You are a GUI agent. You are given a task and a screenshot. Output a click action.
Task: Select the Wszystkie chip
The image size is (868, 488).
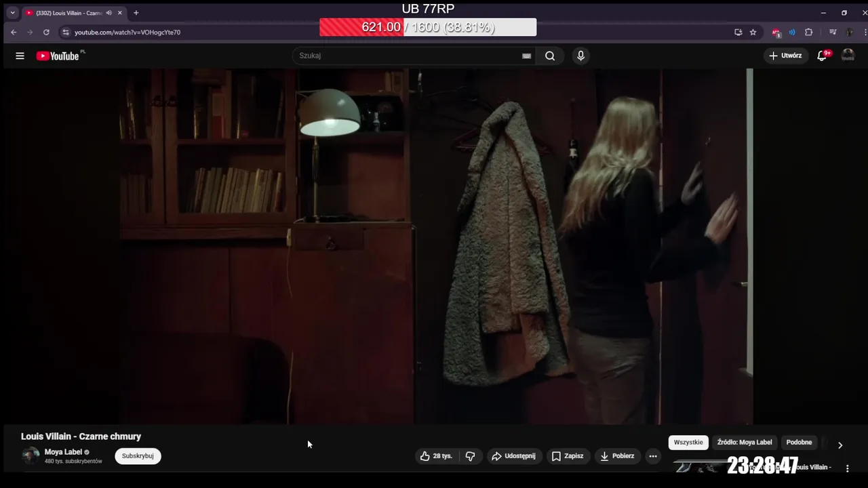(688, 443)
